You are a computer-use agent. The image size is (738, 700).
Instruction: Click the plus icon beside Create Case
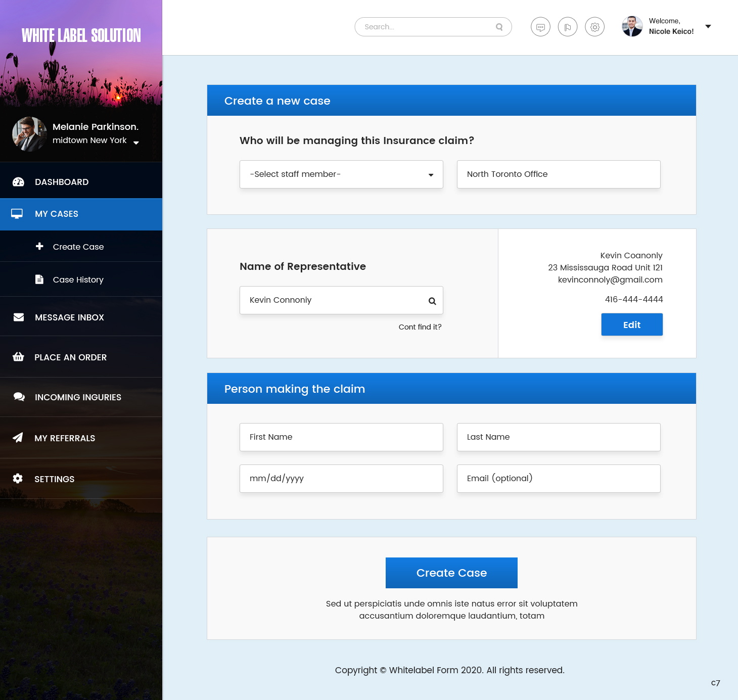(39, 246)
